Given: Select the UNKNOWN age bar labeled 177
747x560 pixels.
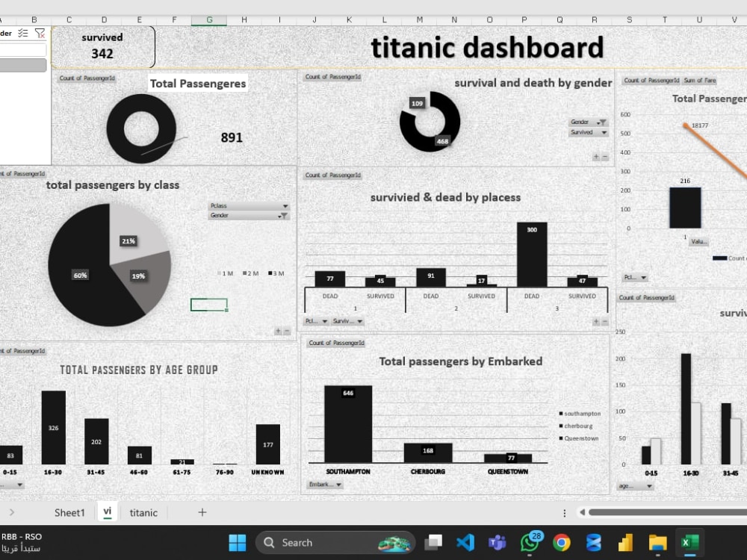Looking at the screenshot, I should pyautogui.click(x=267, y=444).
